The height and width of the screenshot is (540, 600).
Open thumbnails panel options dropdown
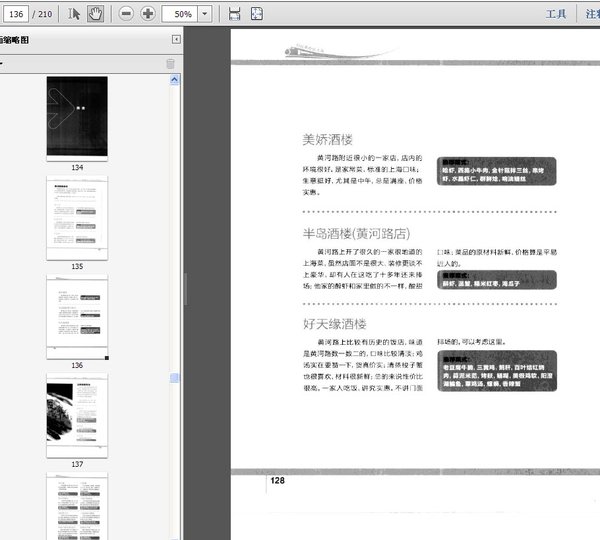[x=2, y=64]
